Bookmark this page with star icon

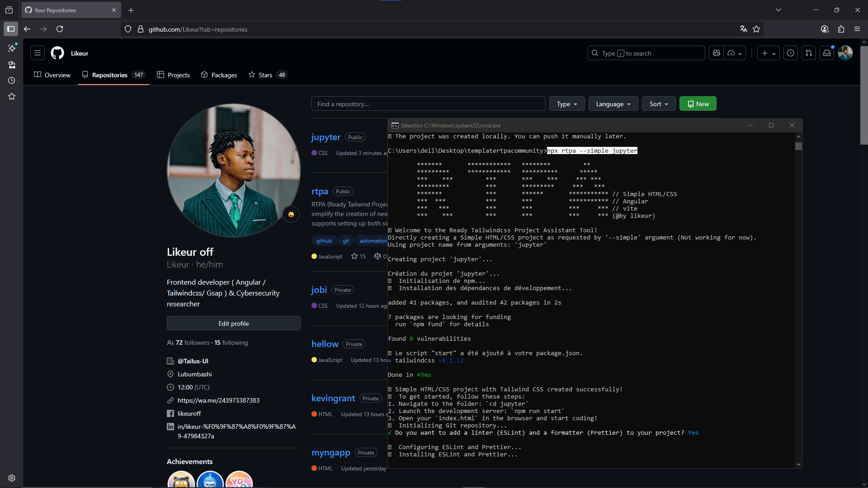pos(756,29)
